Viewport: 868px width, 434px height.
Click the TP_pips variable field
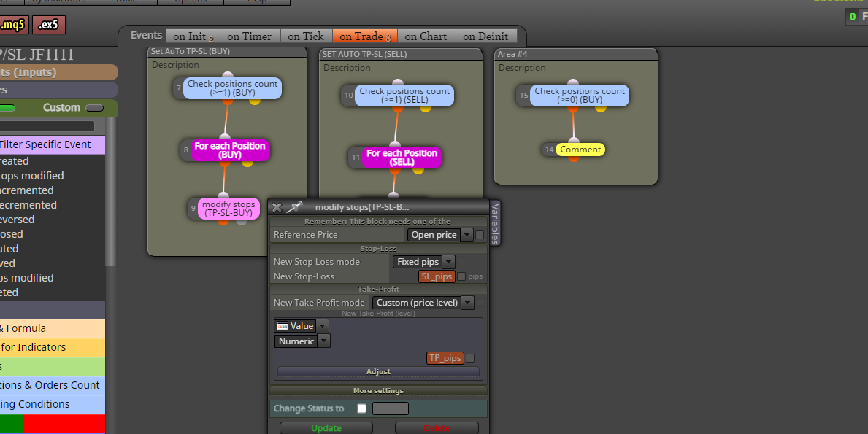pos(445,358)
